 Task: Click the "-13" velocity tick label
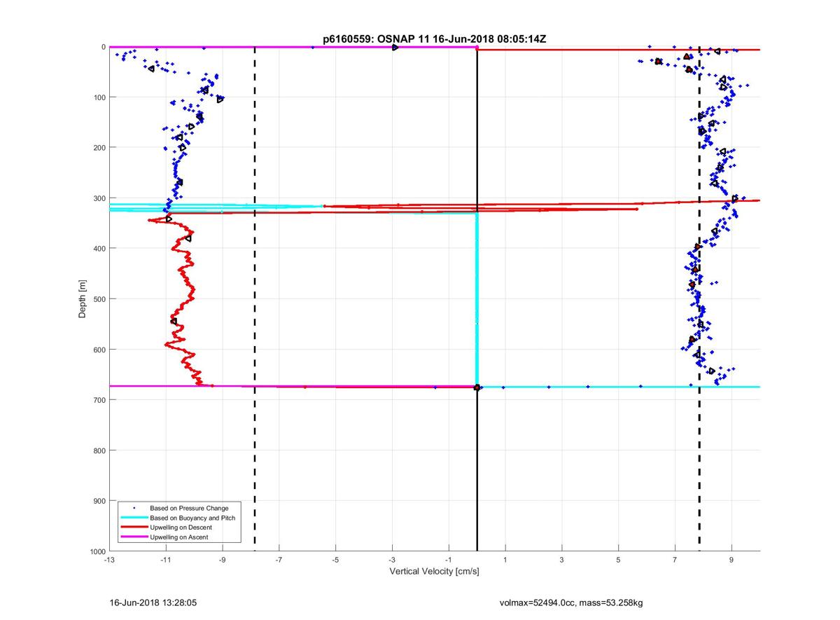[x=109, y=560]
